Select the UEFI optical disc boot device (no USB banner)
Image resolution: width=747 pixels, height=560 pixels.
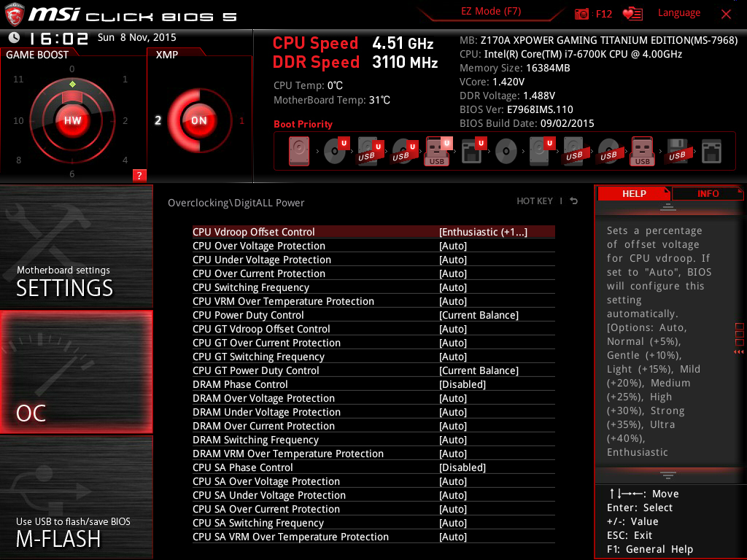point(336,150)
